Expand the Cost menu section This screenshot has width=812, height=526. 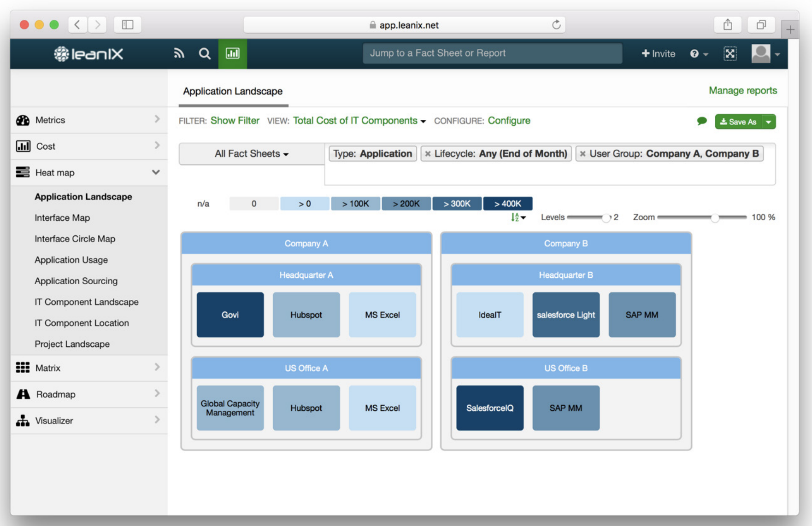[x=157, y=146]
